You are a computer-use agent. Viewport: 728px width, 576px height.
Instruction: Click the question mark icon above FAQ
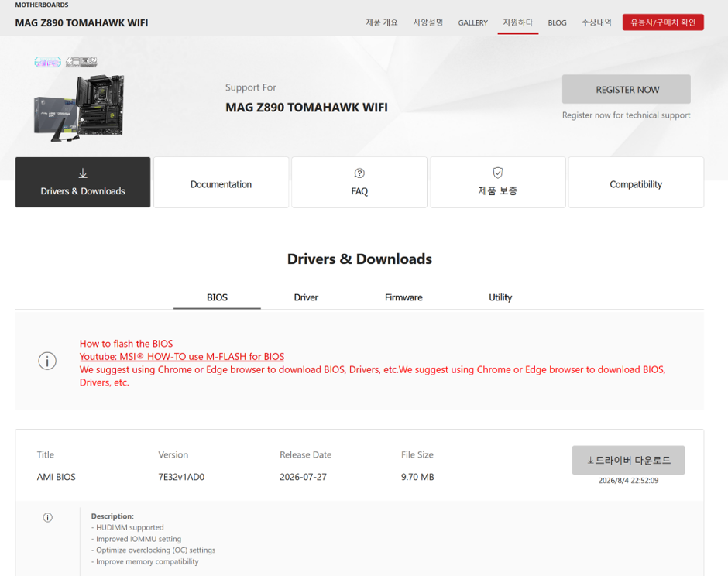tap(359, 173)
